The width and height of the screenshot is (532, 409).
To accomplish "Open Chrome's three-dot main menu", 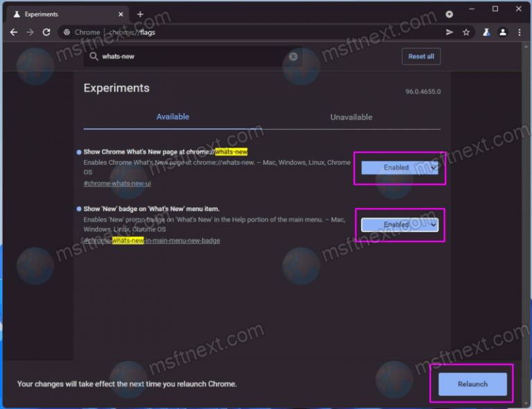I will click(520, 33).
